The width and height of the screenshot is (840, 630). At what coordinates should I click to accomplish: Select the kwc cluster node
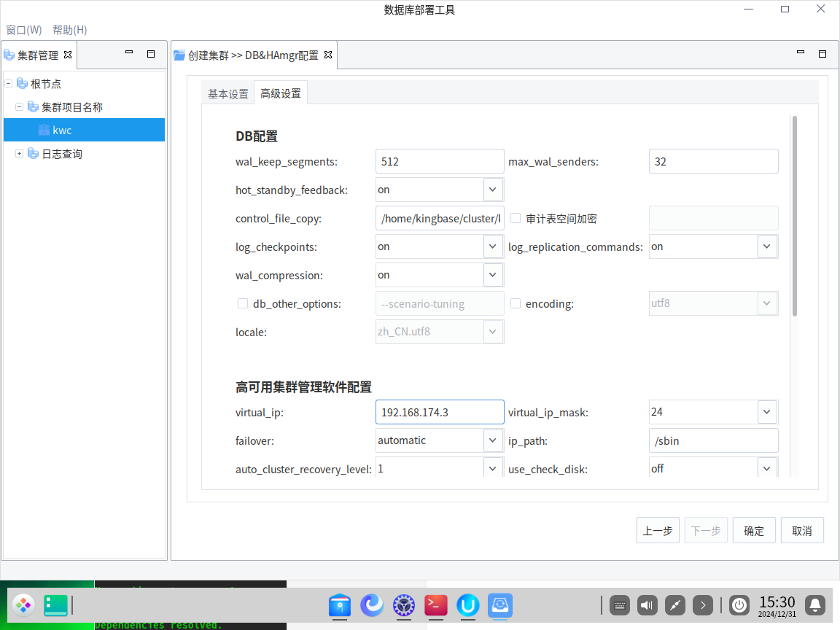62,131
